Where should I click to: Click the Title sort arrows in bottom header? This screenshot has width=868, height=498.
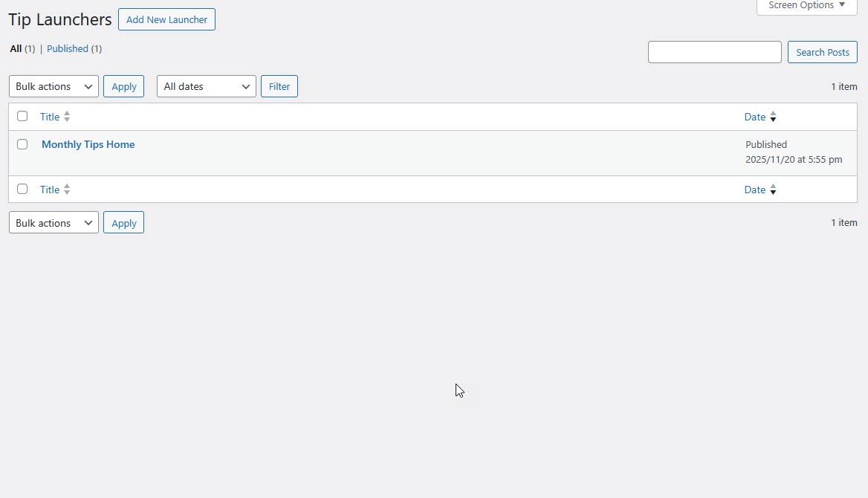click(66, 190)
